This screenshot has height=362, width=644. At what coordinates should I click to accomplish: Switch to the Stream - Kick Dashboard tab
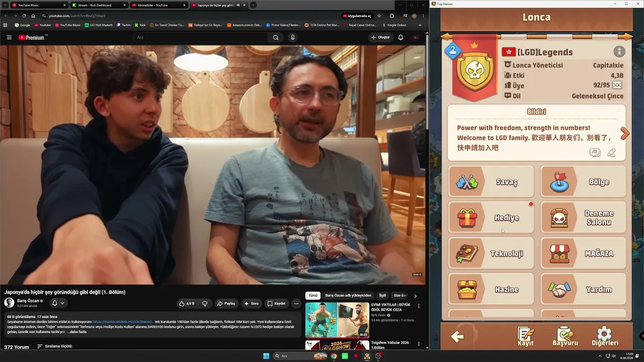pos(98,5)
